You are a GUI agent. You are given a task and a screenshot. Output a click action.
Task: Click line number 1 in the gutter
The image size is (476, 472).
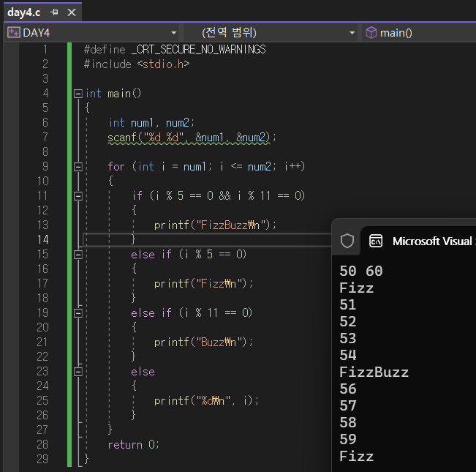point(45,49)
